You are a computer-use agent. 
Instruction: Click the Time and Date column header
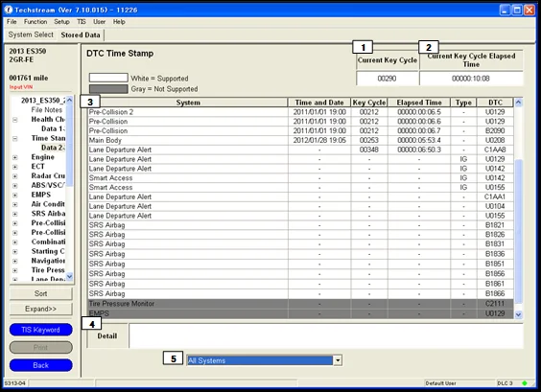319,103
